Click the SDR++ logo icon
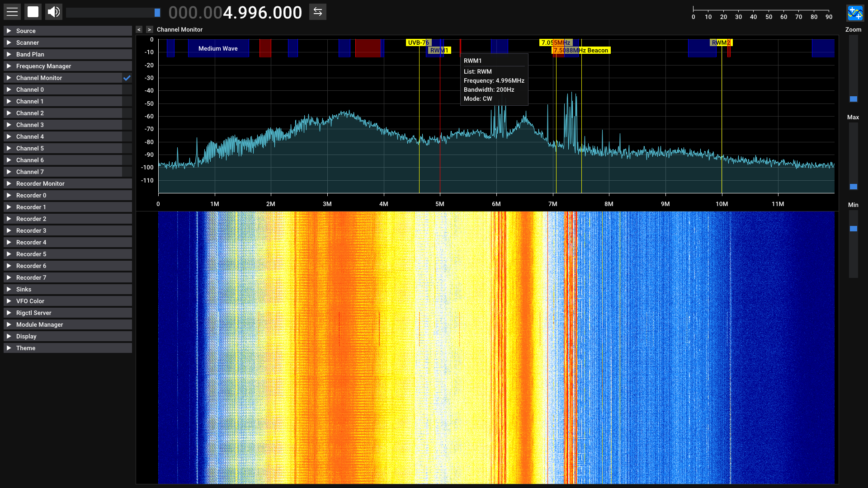 [855, 13]
